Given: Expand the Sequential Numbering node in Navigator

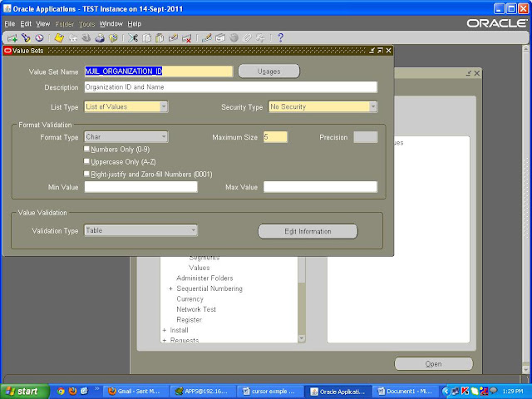Looking at the screenshot, I should pyautogui.click(x=170, y=288).
